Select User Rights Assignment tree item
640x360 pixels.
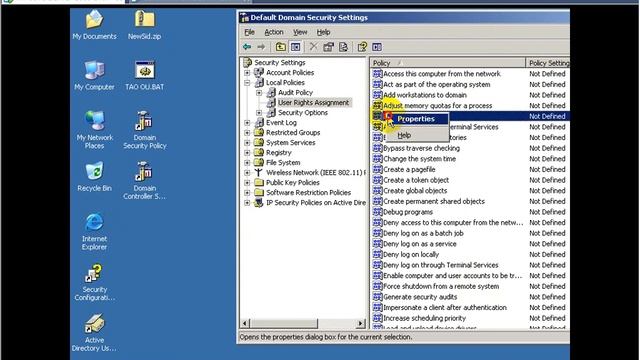(313, 102)
